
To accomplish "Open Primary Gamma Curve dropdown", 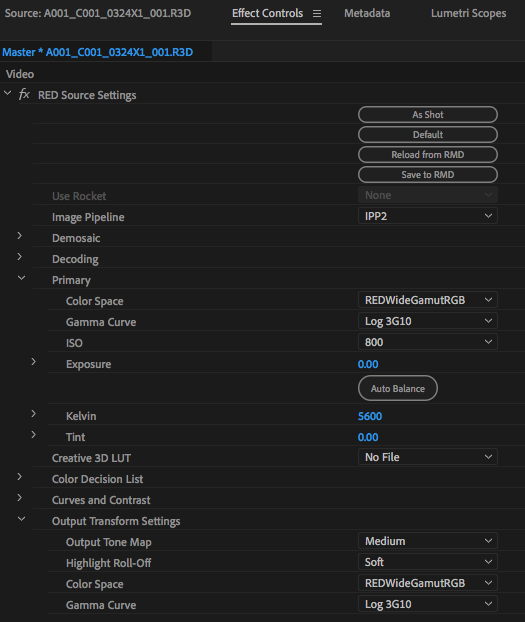I will [x=428, y=321].
